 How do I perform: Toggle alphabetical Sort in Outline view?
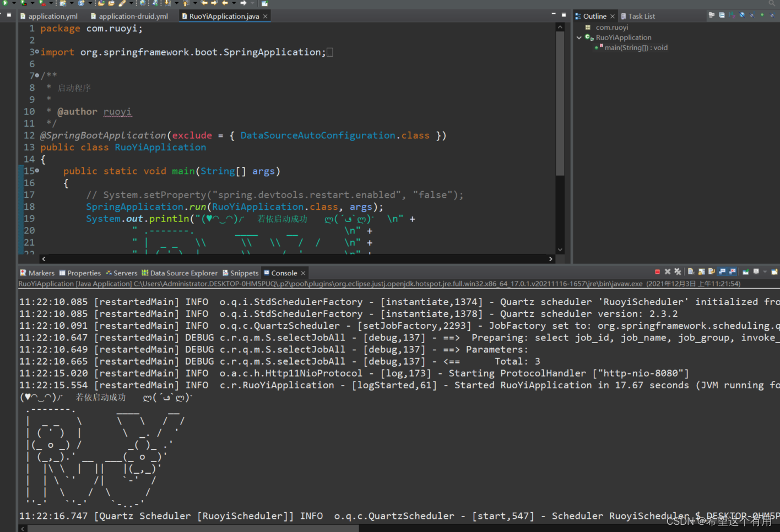(732, 15)
